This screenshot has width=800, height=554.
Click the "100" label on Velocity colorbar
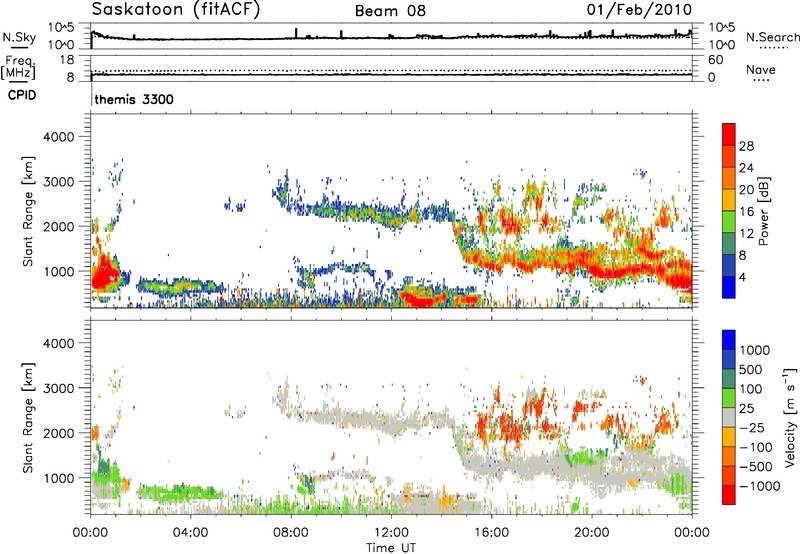point(751,389)
